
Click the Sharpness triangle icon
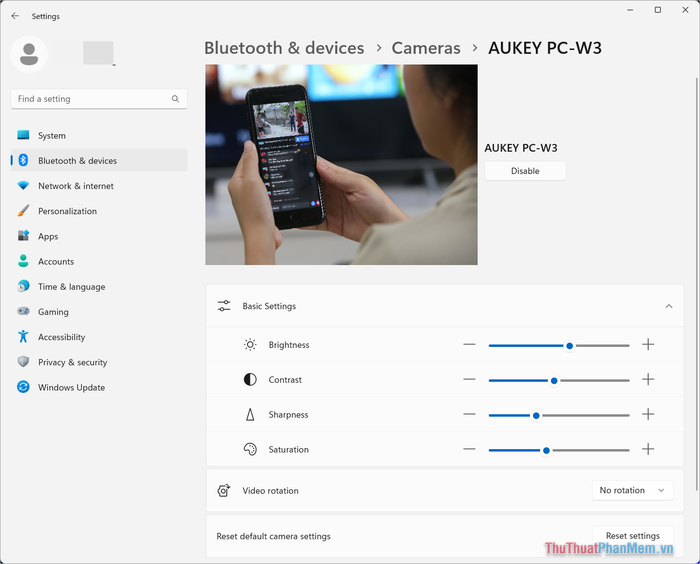point(250,414)
